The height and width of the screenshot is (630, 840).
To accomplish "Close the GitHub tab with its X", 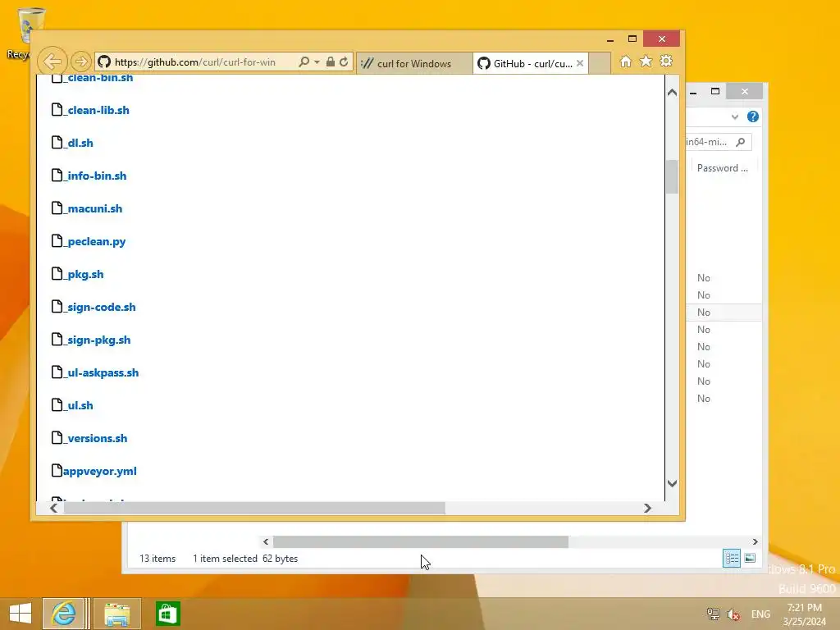I will pyautogui.click(x=580, y=63).
